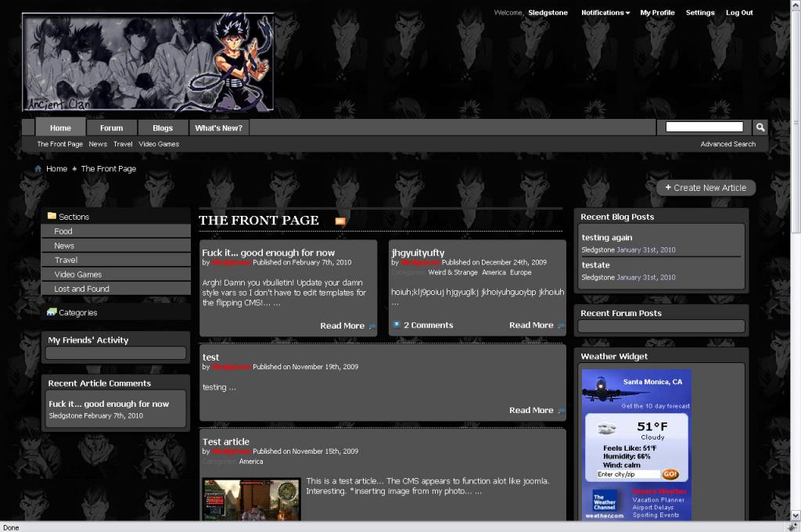Screen dimensions: 801x532
Task: Click Log Out
Action: coord(739,13)
